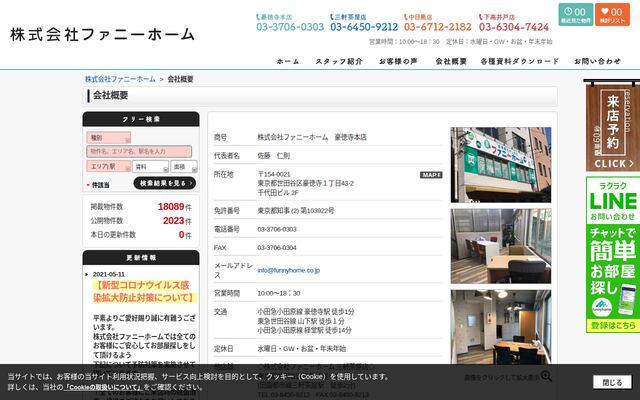Screen dimensions: 640x400
Task: Open 面積 dropdown selector
Action: point(184,167)
